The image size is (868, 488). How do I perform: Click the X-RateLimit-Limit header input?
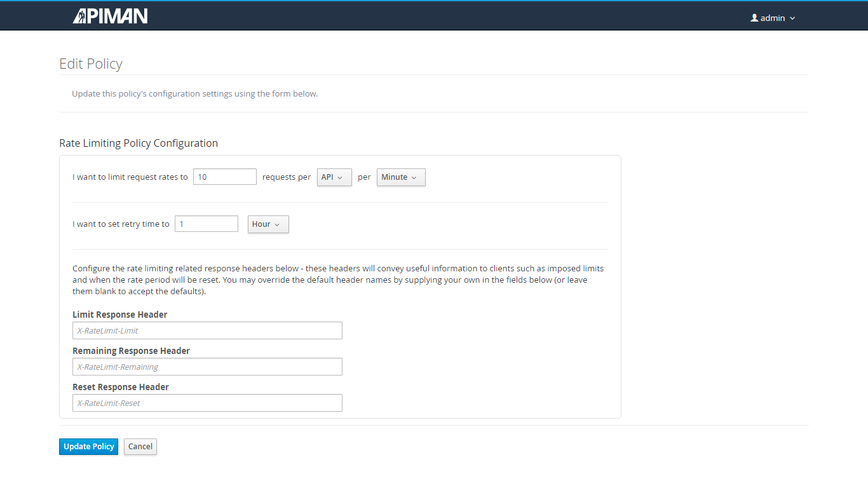pos(207,330)
